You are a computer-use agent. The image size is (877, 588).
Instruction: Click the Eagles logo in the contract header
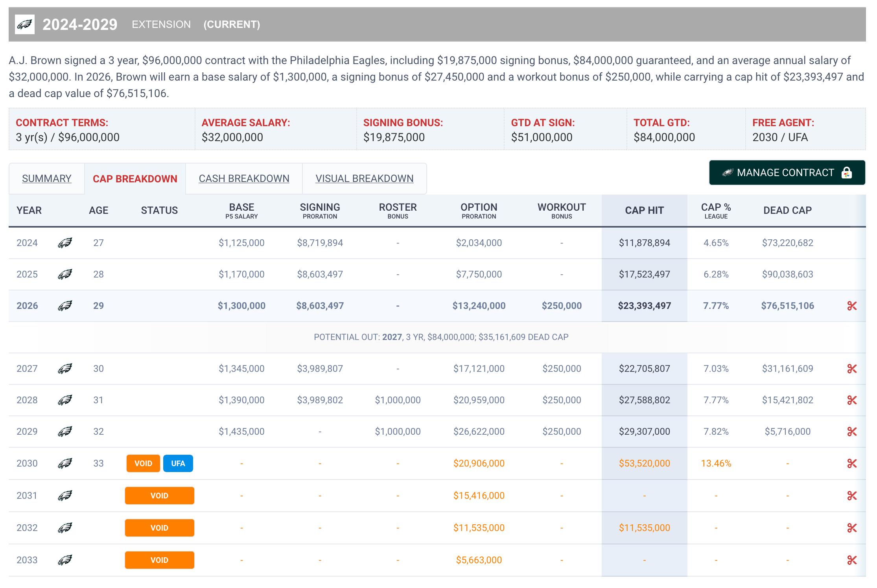[25, 24]
